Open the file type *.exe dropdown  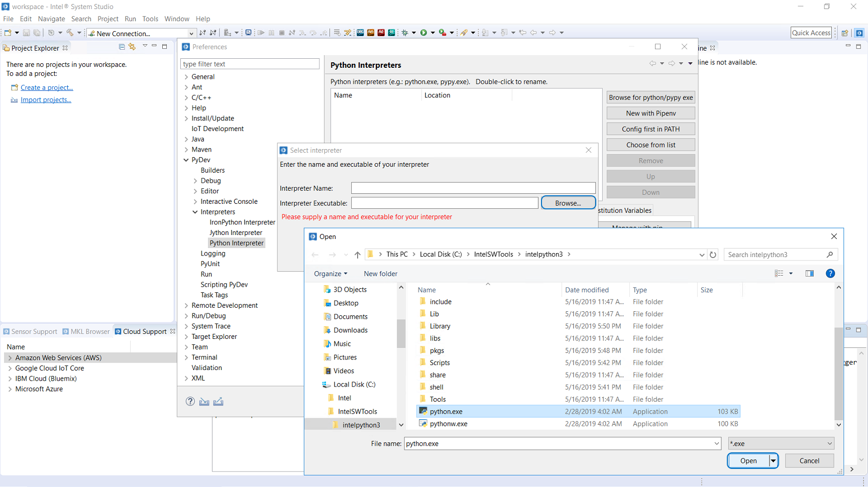781,443
